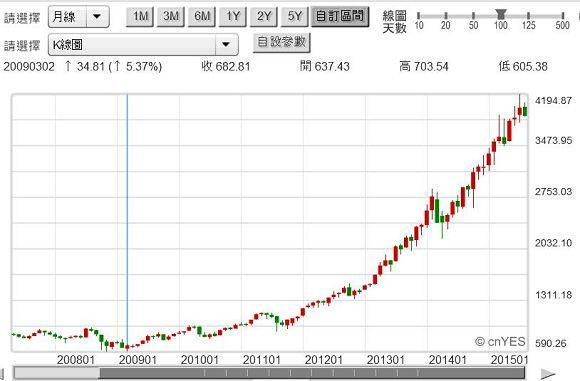Click the 590.26 price axis value

click(x=551, y=344)
